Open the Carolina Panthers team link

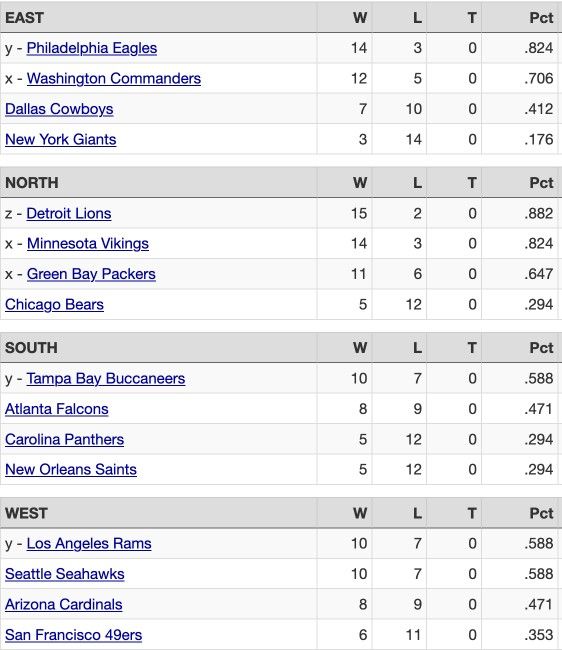[64, 439]
